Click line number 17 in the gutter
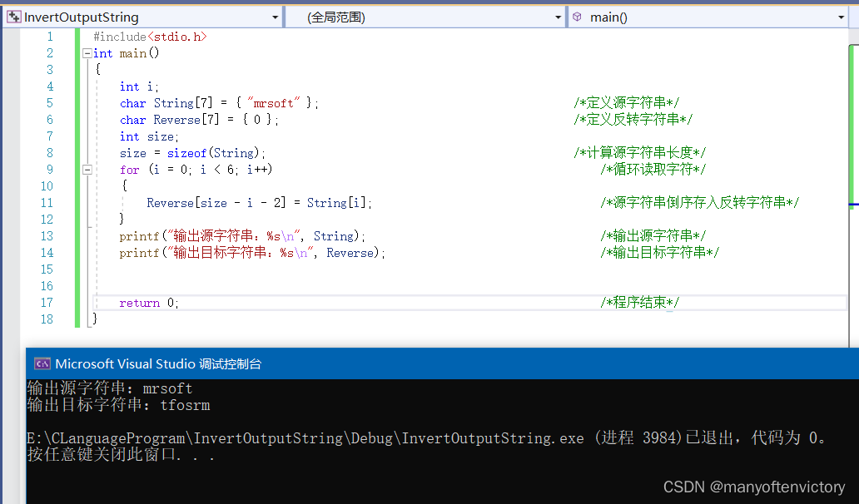The height and width of the screenshot is (504, 859). 47,303
